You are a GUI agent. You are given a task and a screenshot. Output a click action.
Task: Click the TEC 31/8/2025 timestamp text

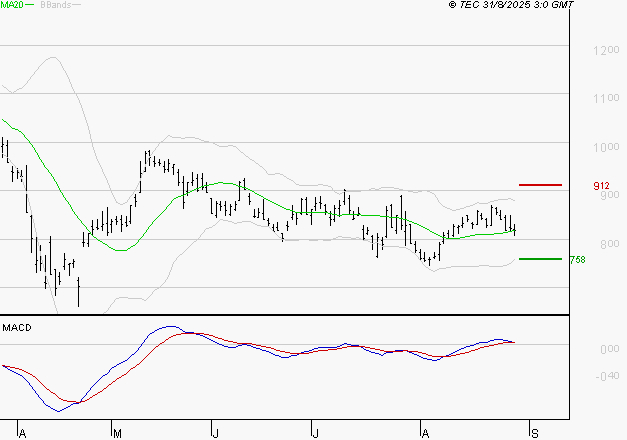511,5
